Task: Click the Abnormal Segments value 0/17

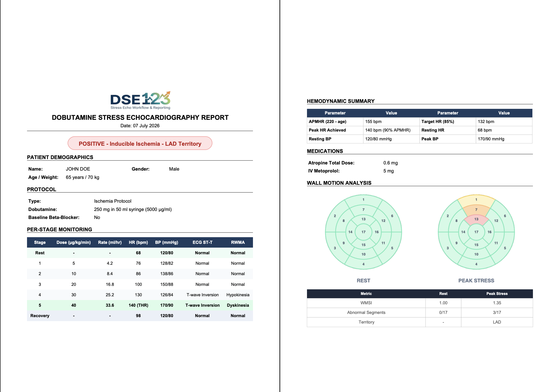Action: click(x=443, y=312)
